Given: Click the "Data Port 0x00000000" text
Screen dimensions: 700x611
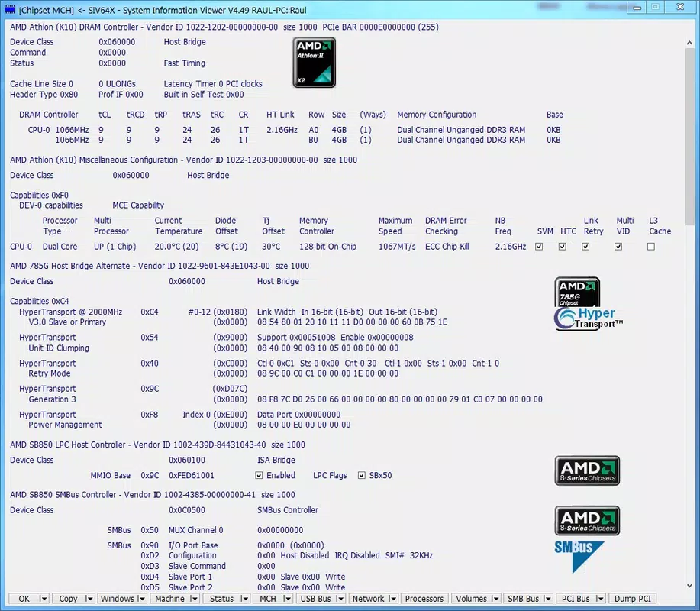Looking at the screenshot, I should (298, 415).
